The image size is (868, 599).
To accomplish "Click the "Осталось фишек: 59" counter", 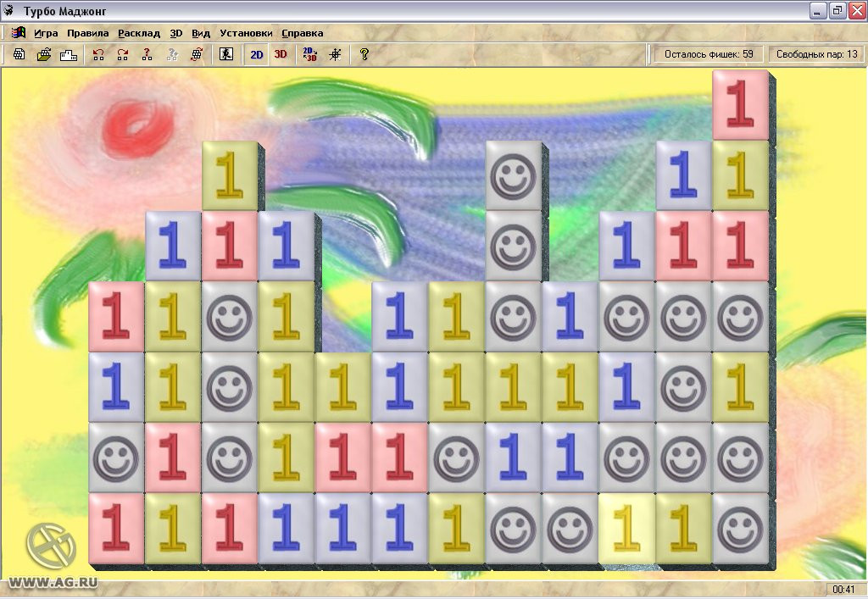I will click(x=709, y=54).
